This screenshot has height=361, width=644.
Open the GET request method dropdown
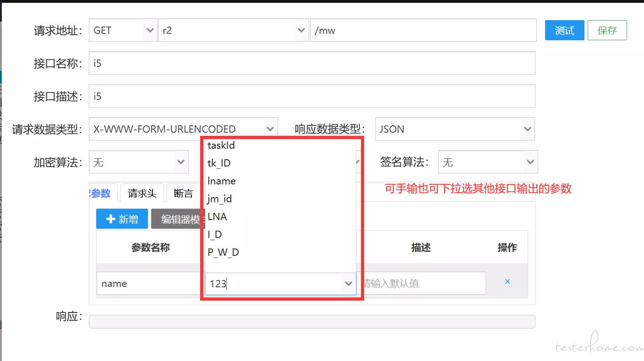coord(123,31)
